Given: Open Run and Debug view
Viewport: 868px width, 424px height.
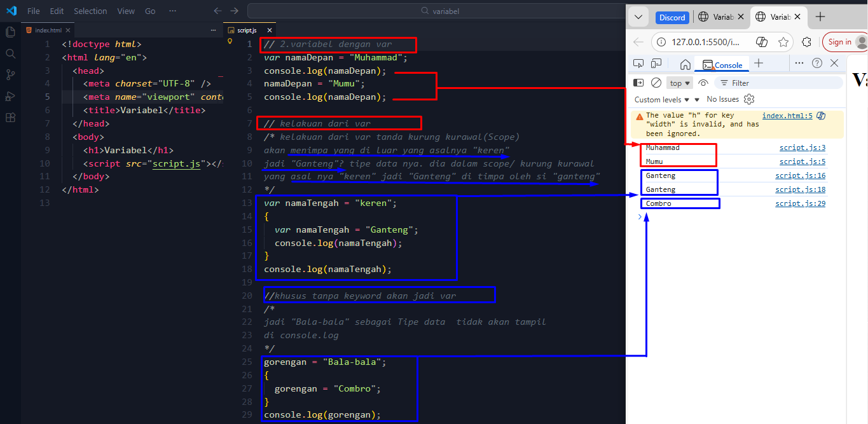Looking at the screenshot, I should [x=10, y=96].
